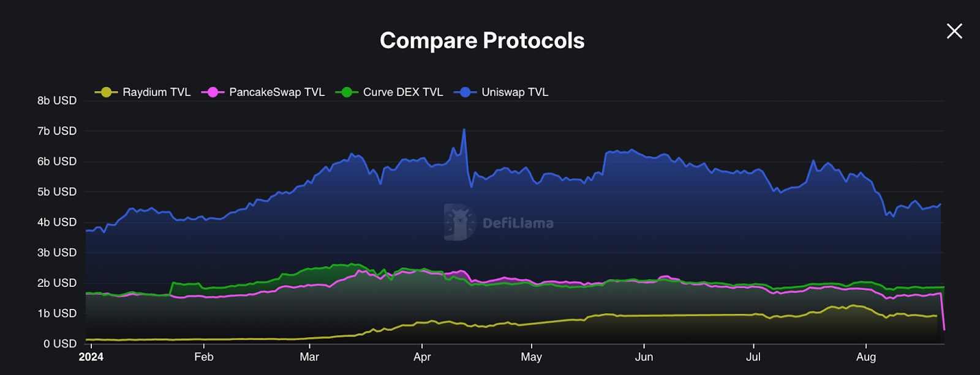The width and height of the screenshot is (980, 375).
Task: Click the 2024 label on the x-axis
Action: point(91,357)
